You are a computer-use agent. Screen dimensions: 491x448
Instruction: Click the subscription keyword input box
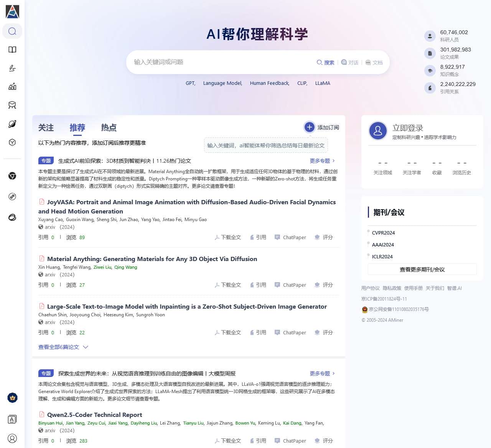[x=266, y=145]
